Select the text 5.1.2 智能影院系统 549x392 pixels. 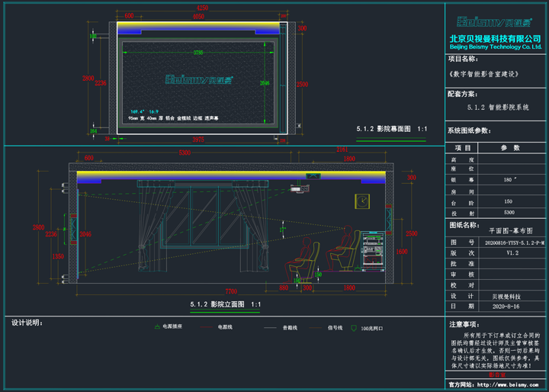(497, 108)
